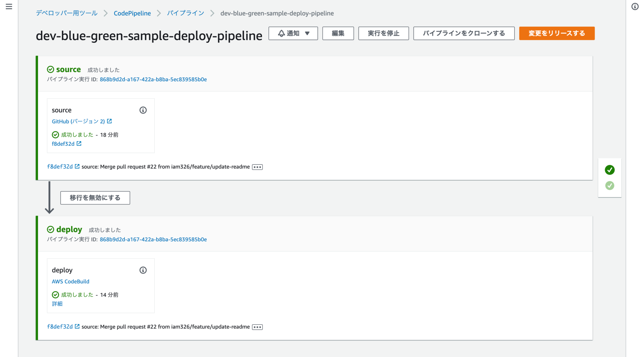This screenshot has height=357, width=644.
Task: Expand the commit message ellipsis in the deploy stage
Action: (257, 327)
